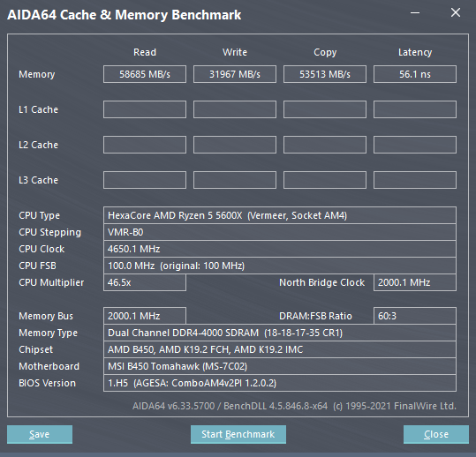Click the Memory Latency value box
The width and height of the screenshot is (476, 457).
(415, 74)
